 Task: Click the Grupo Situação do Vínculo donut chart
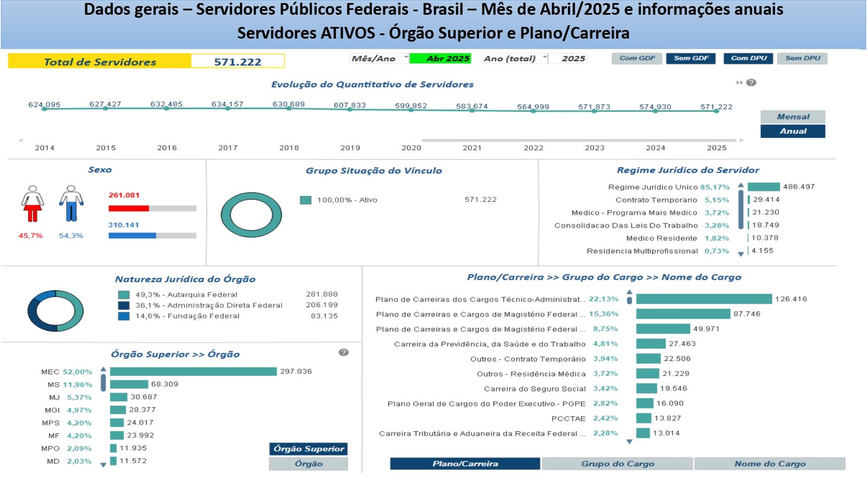click(x=251, y=215)
